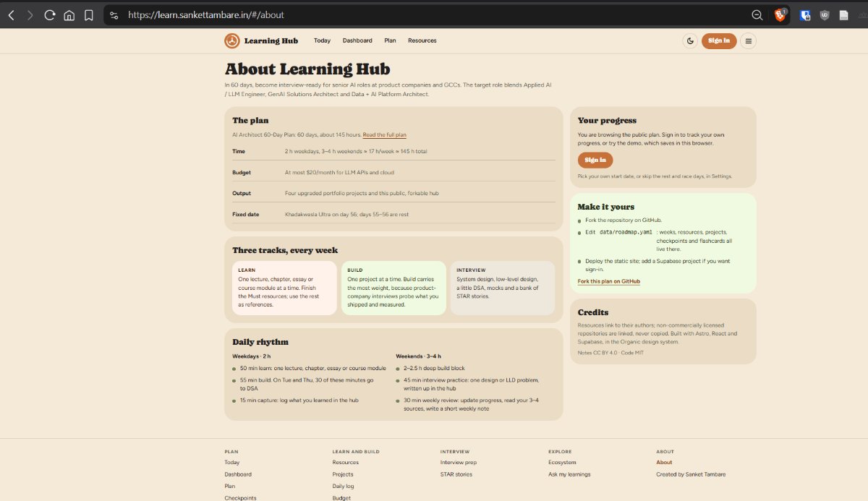Open Resources in the top navigation
The image size is (868, 501).
pyautogui.click(x=422, y=40)
